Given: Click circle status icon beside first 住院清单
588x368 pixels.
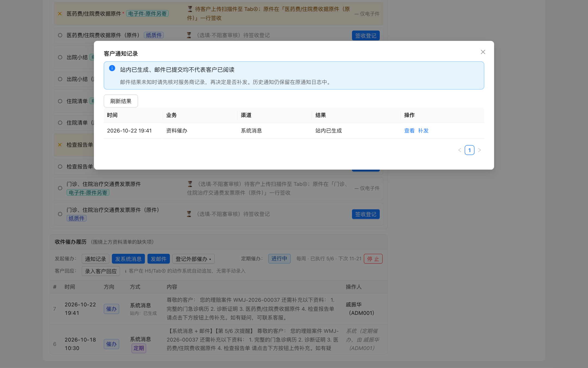Looking at the screenshot, I should (x=60, y=101).
